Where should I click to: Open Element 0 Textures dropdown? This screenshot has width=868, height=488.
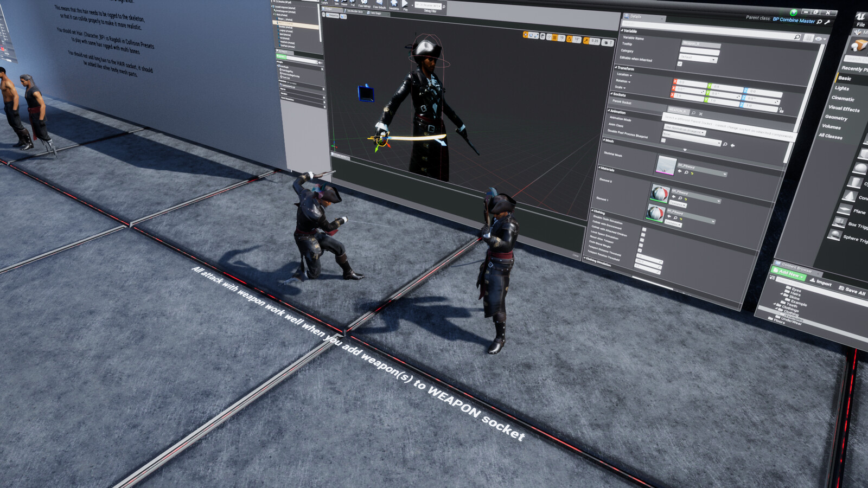pos(678,205)
